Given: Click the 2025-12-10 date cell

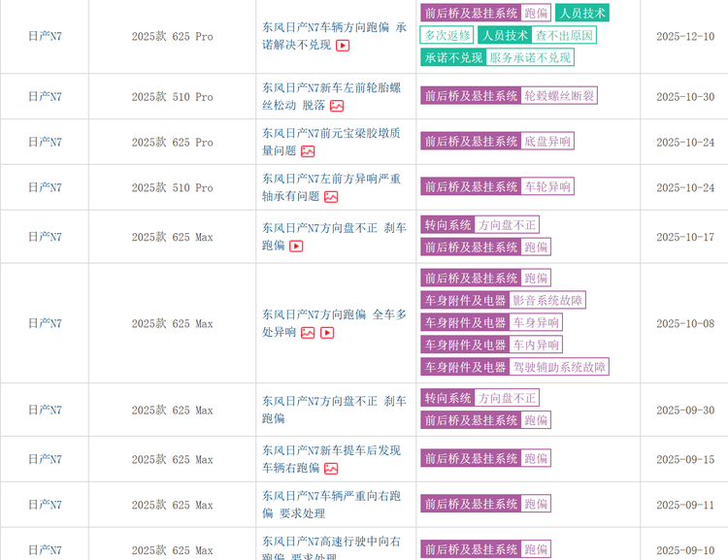Looking at the screenshot, I should [684, 37].
